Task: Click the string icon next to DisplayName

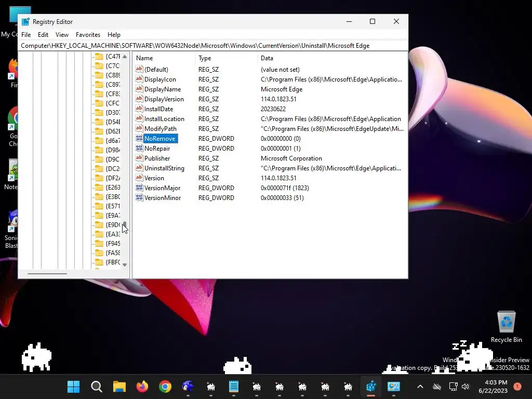Action: click(x=139, y=89)
